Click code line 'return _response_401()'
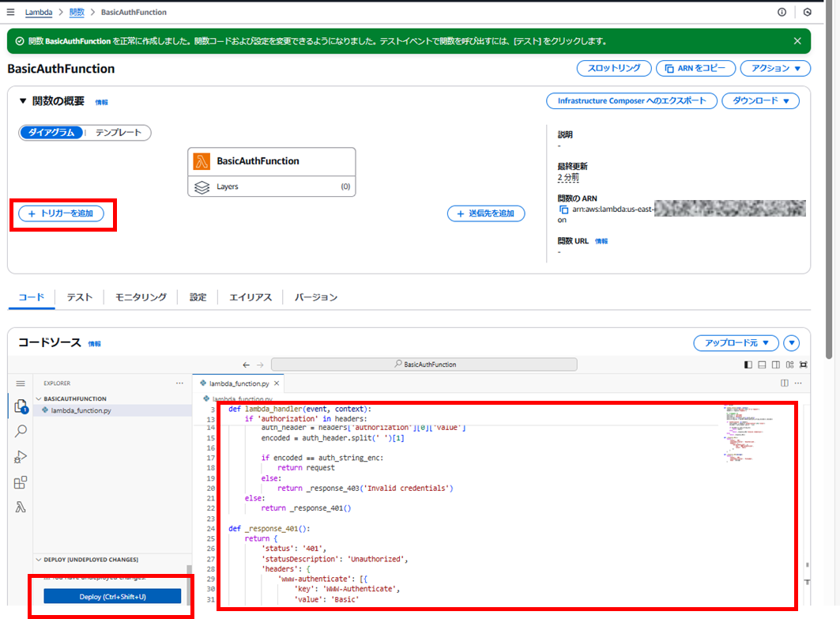The width and height of the screenshot is (840, 619). click(x=306, y=508)
